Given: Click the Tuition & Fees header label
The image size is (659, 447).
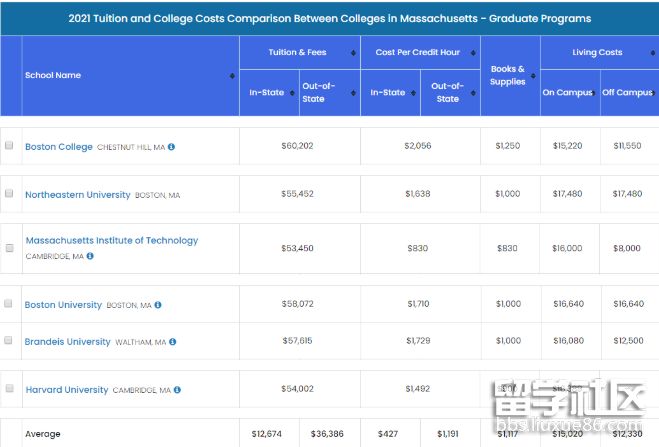Looking at the screenshot, I should (x=297, y=52).
